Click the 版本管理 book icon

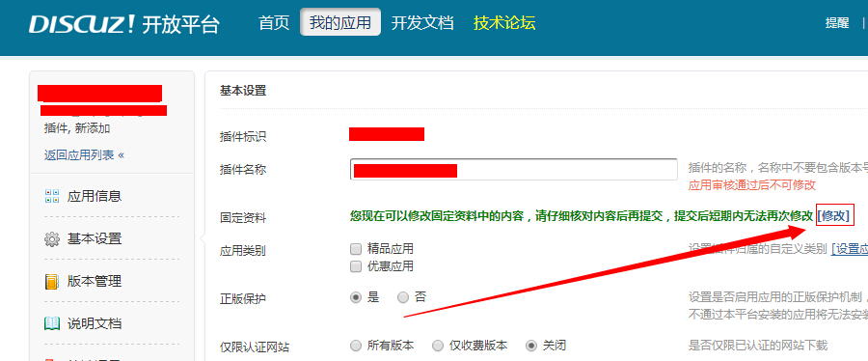tap(51, 282)
